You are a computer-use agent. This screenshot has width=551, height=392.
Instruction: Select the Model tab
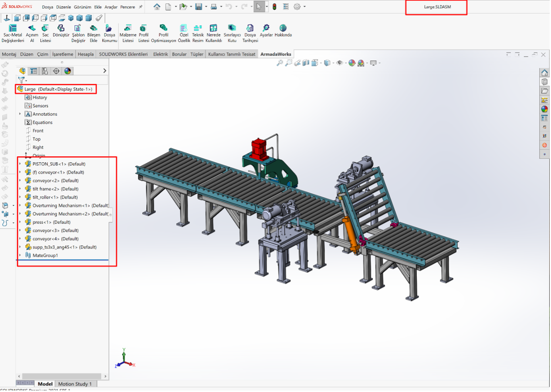click(x=45, y=384)
